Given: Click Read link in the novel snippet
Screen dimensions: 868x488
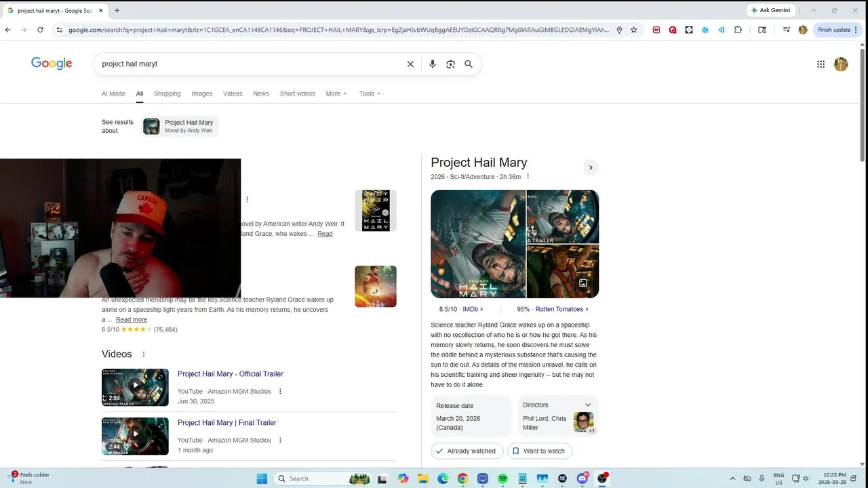Looking at the screenshot, I should 325,234.
